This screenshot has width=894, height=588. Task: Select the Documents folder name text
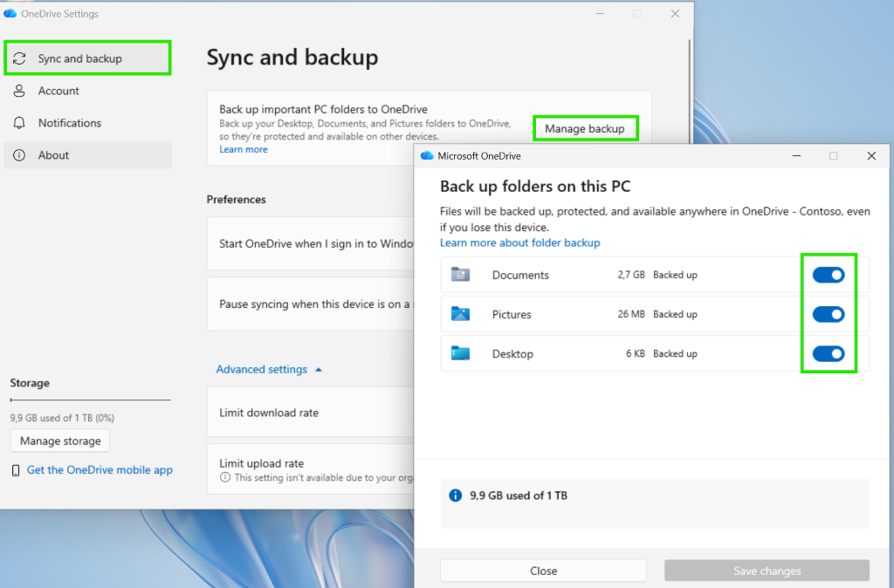coord(520,275)
